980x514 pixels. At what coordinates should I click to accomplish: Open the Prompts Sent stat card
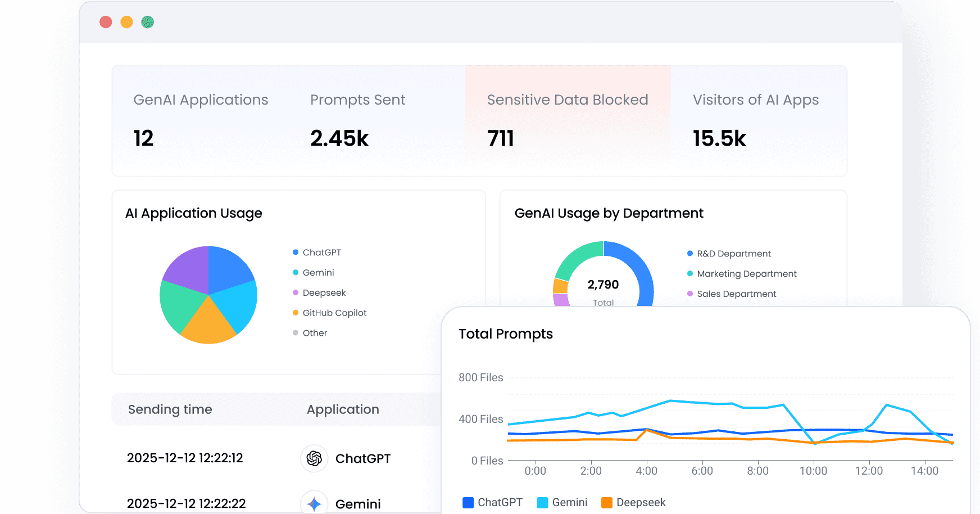(x=377, y=120)
